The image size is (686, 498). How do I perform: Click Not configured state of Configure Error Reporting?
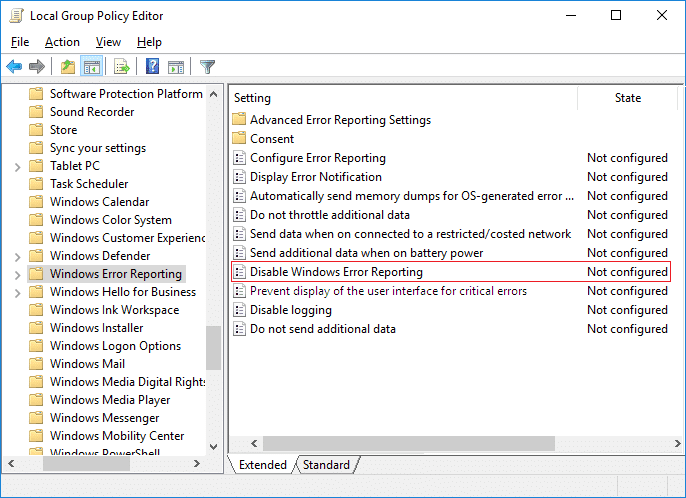coord(627,158)
